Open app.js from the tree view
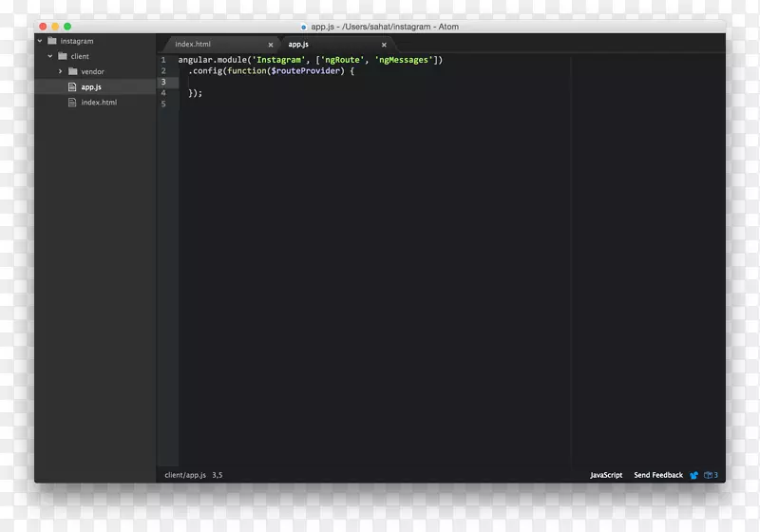 pyautogui.click(x=91, y=87)
